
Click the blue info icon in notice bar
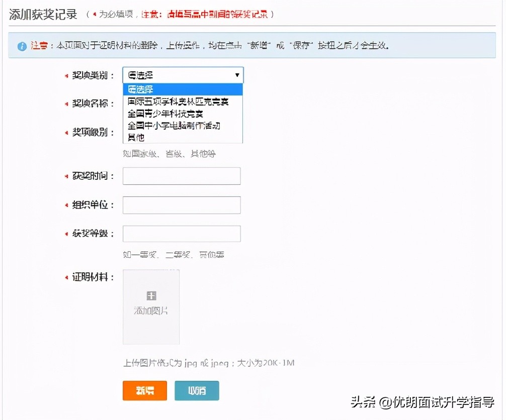[22, 46]
